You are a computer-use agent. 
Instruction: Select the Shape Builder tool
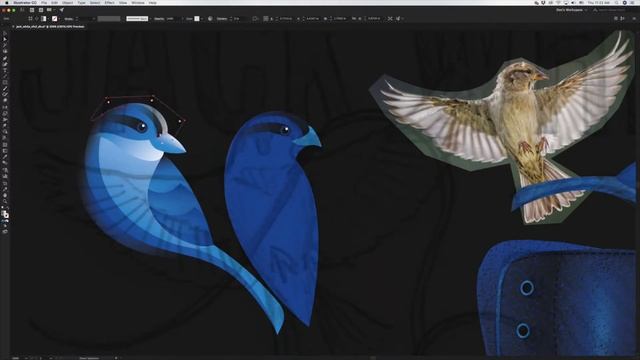coord(5,131)
